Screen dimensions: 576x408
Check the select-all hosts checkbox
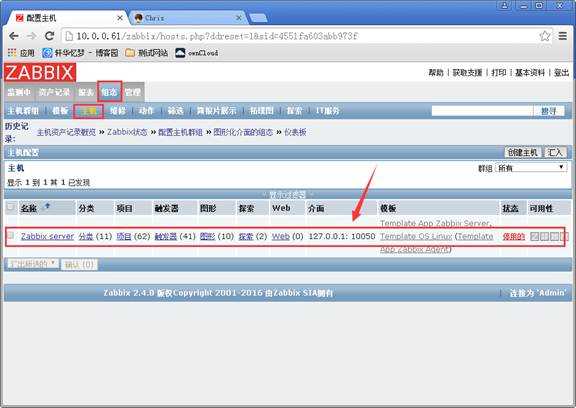(11, 207)
